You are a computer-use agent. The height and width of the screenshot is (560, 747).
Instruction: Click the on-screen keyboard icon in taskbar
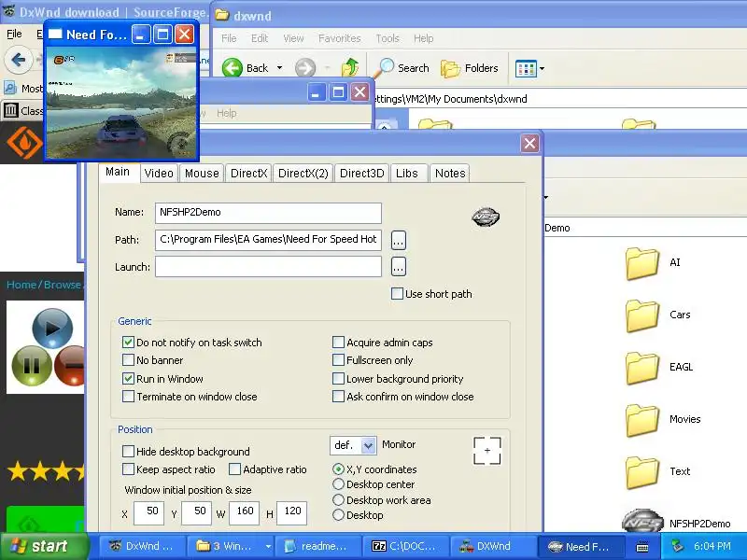pos(642,547)
